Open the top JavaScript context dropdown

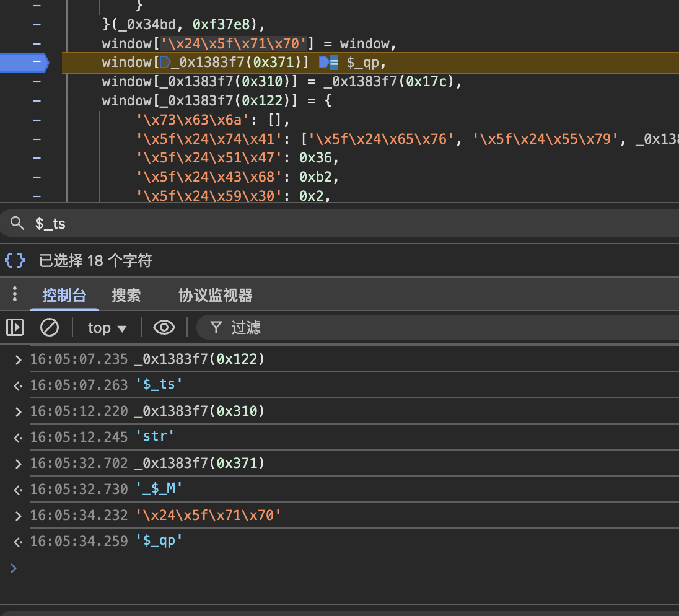pos(107,328)
